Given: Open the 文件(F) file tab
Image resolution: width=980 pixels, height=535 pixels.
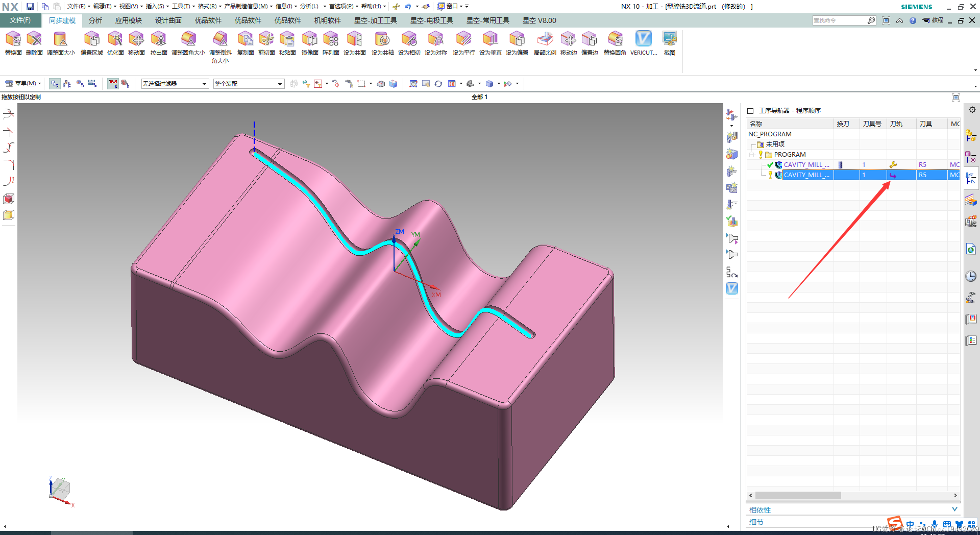Looking at the screenshot, I should click(20, 20).
